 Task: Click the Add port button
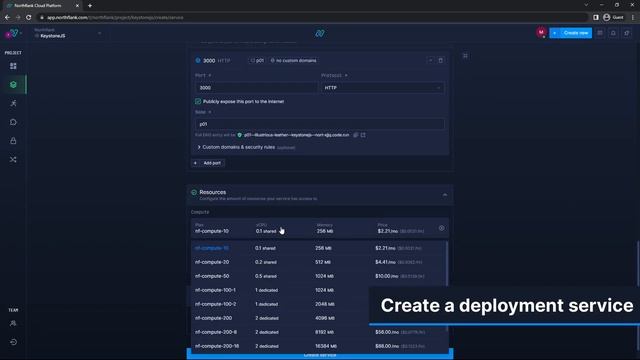click(208, 163)
